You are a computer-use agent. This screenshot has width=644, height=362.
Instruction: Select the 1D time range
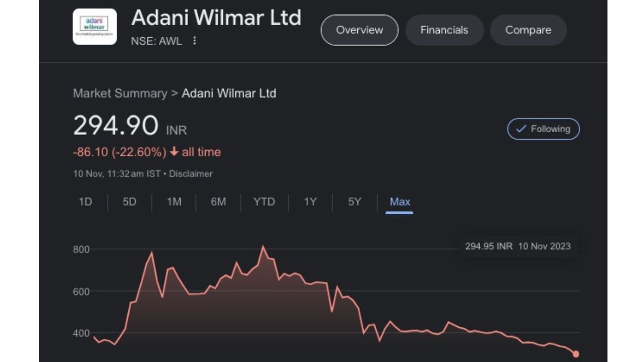pyautogui.click(x=86, y=202)
